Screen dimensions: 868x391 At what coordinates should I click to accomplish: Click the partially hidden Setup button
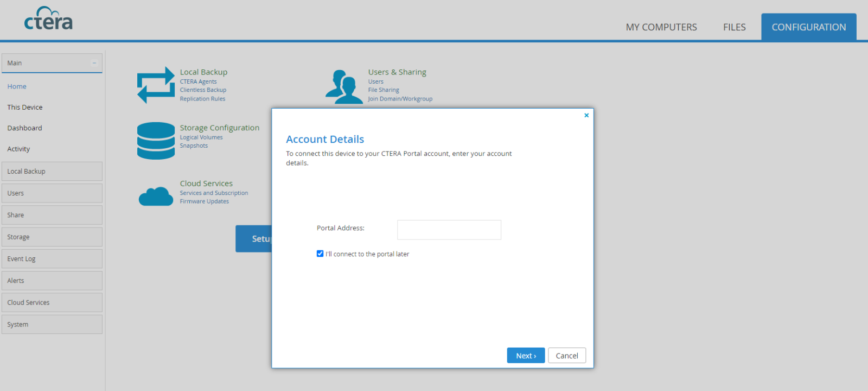click(254, 239)
